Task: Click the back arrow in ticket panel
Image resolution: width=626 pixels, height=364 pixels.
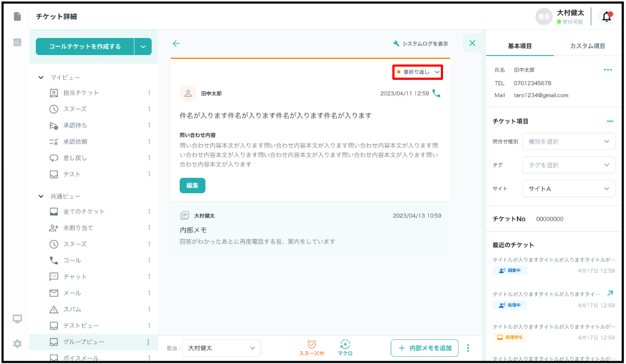Action: [176, 44]
